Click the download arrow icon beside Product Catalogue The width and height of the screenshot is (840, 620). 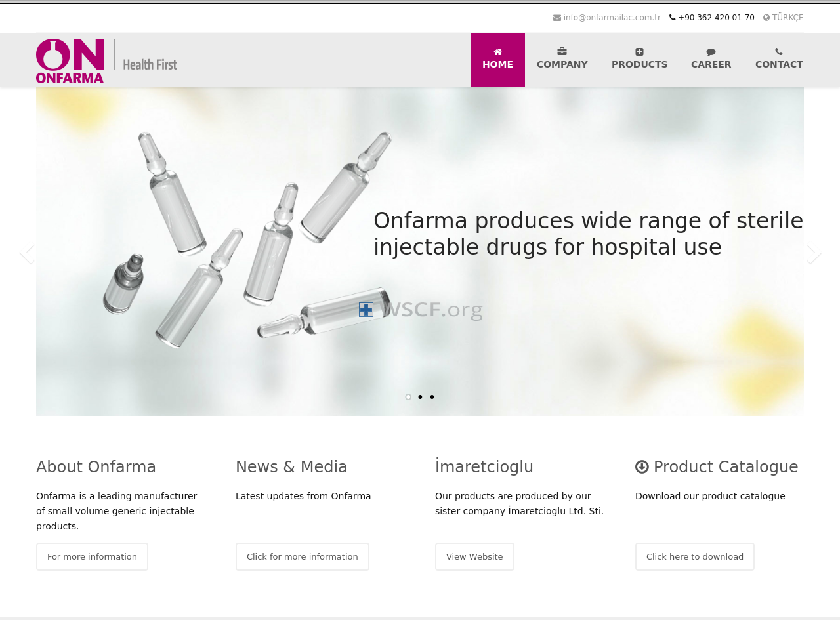click(642, 467)
